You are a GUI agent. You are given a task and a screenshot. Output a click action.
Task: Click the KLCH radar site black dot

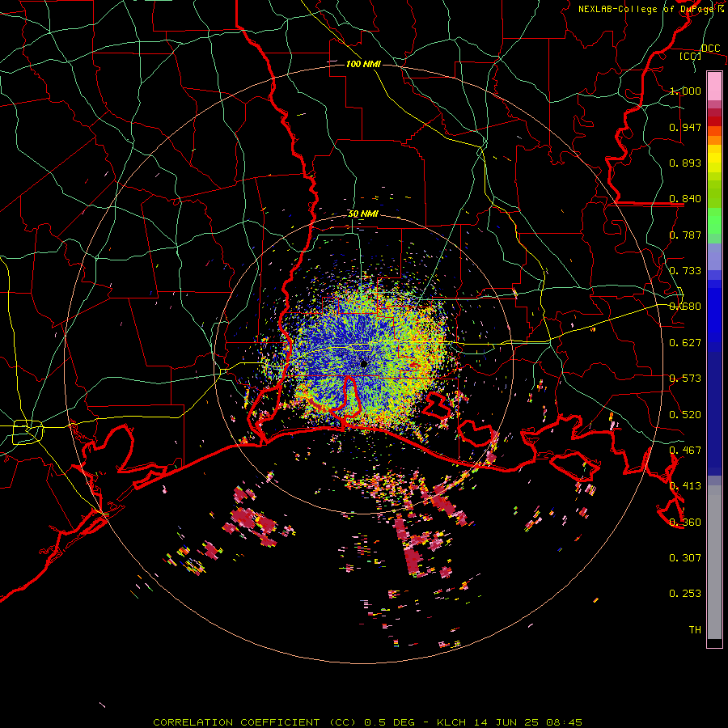364,364
